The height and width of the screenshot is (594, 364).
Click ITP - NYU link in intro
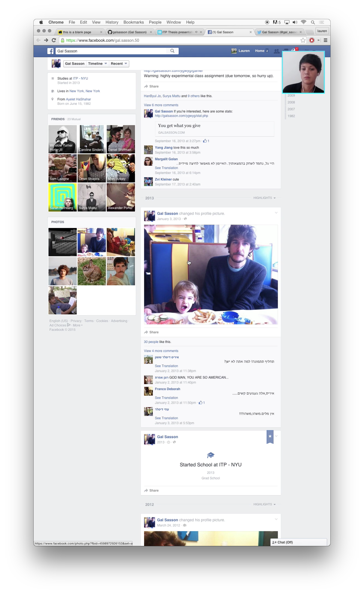pos(80,78)
